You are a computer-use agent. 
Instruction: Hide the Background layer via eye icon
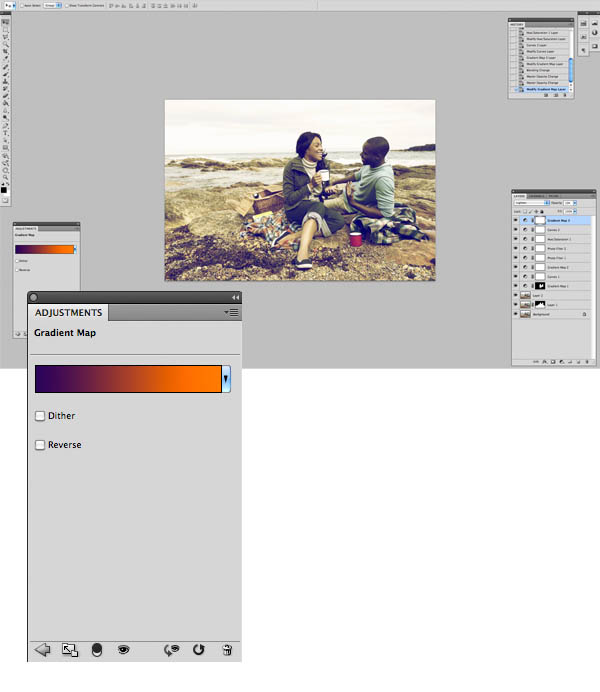[x=515, y=314]
